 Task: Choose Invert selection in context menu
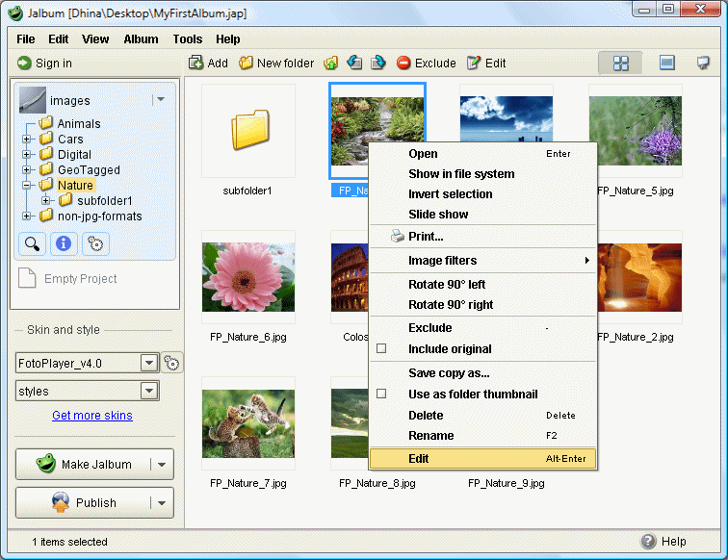pyautogui.click(x=482, y=194)
